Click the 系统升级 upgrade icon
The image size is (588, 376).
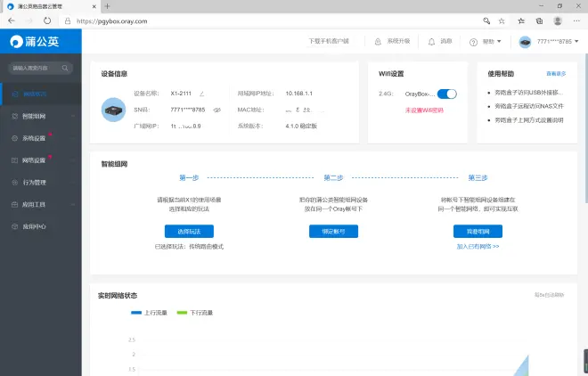[x=378, y=42]
